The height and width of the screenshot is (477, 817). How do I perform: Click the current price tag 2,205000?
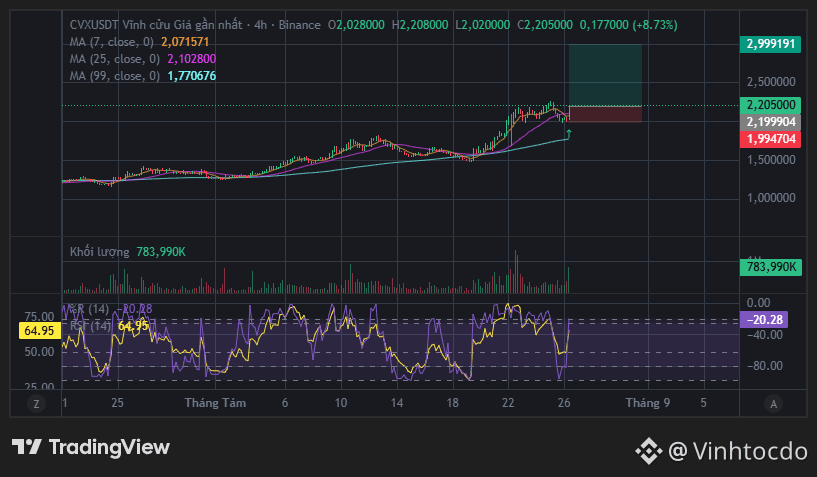[x=770, y=105]
